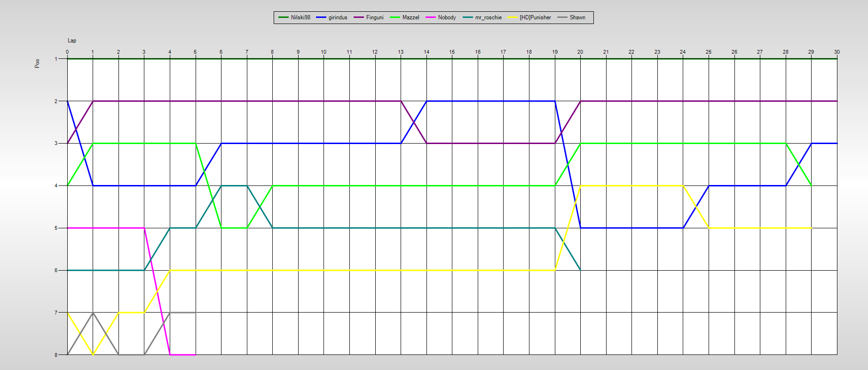Click the Nilski98 legend entry text
The height and width of the screenshot is (370, 868).
[x=300, y=17]
